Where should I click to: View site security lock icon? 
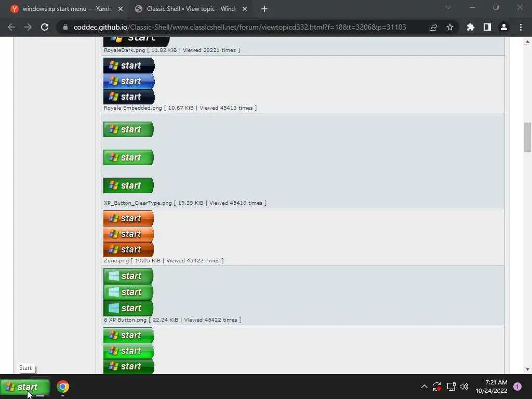tap(65, 27)
